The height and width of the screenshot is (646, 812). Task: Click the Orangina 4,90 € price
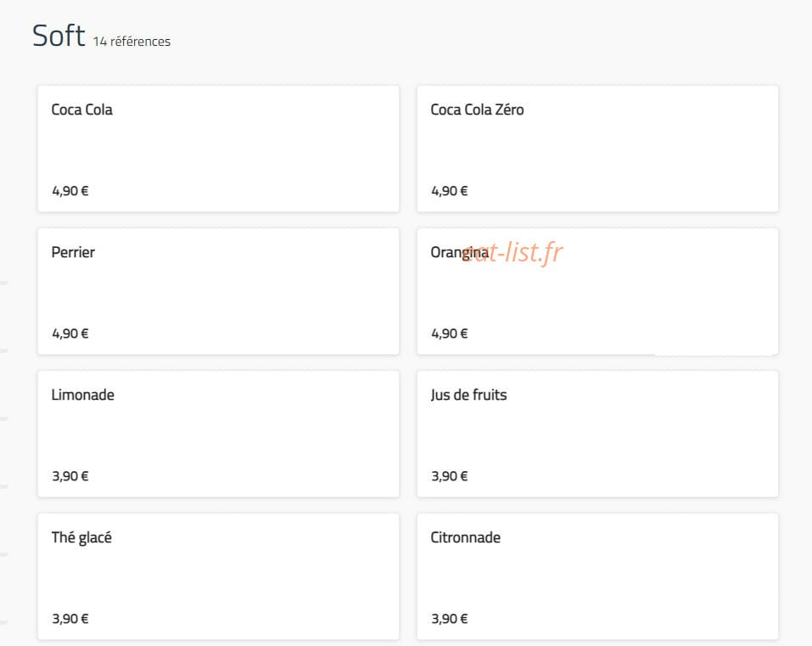[449, 333]
